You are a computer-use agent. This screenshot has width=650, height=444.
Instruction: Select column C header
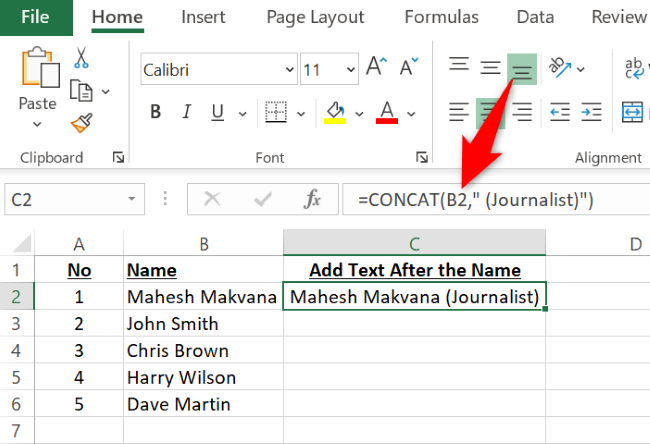point(415,243)
